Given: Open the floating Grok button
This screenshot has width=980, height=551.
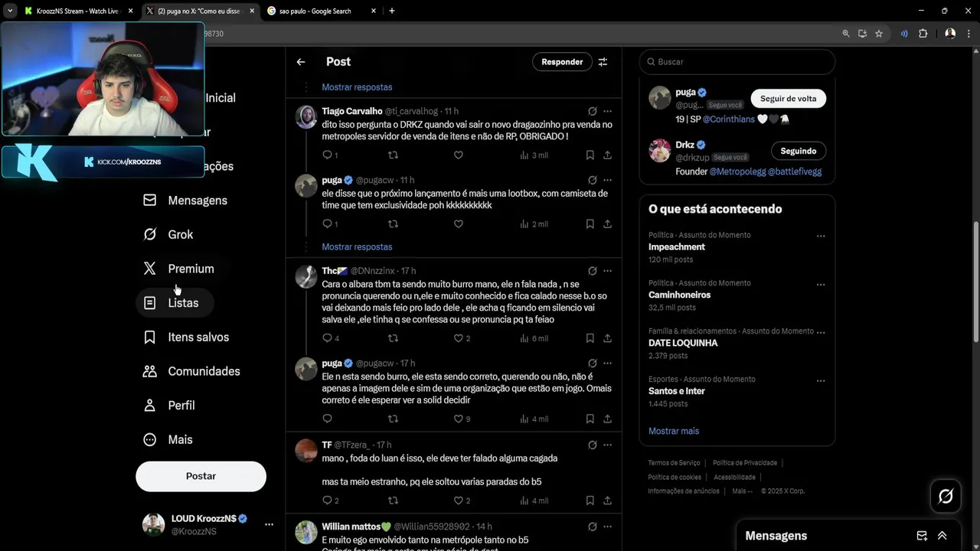Looking at the screenshot, I should tap(946, 497).
